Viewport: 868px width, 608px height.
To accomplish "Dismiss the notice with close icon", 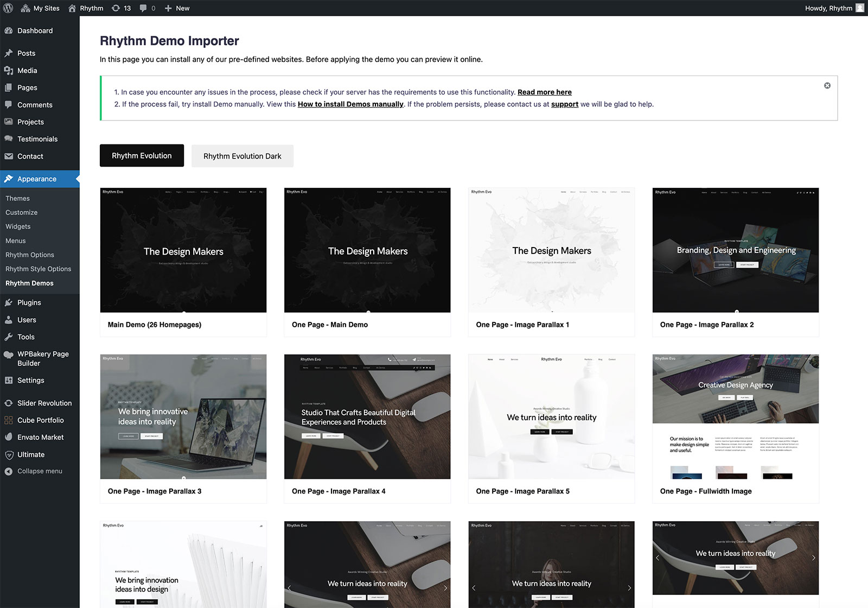I will click(827, 86).
